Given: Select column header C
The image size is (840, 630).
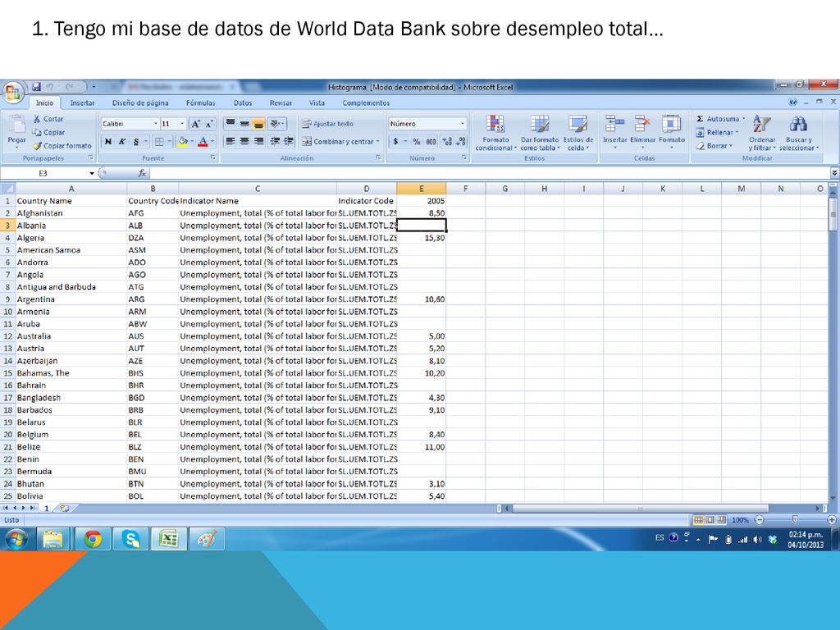Looking at the screenshot, I should click(258, 189).
